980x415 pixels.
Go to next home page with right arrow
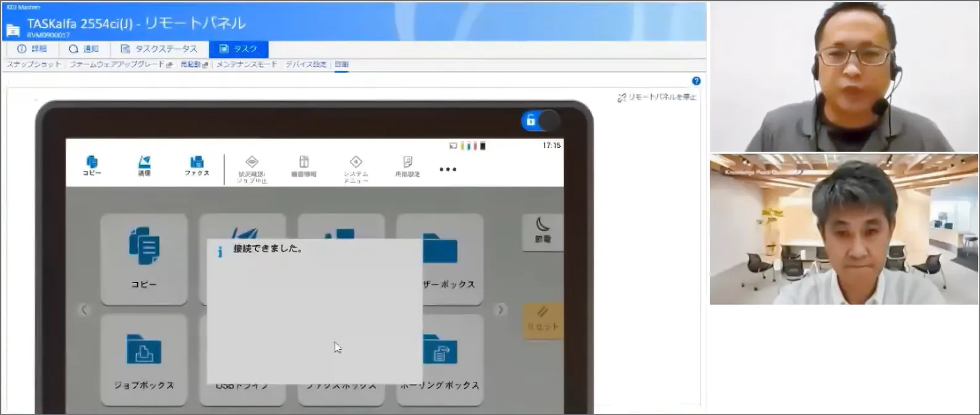(500, 310)
